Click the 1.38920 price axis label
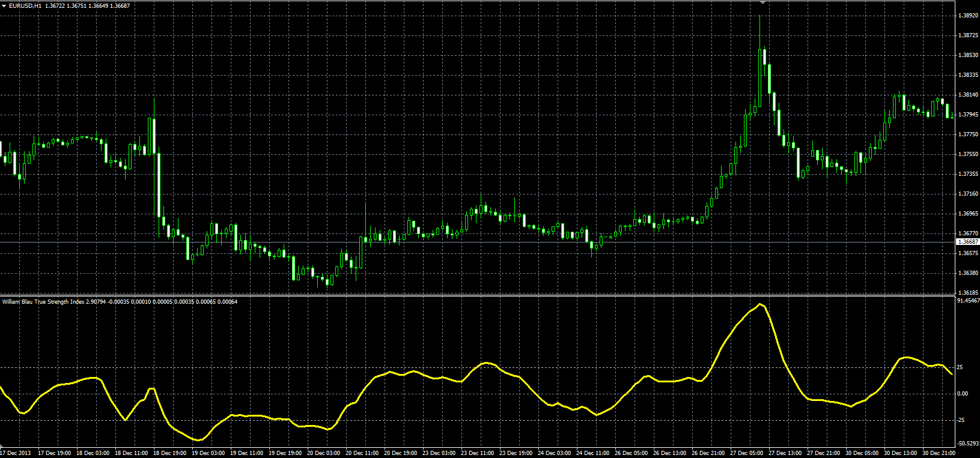This screenshot has height=458, width=980. 968,16
